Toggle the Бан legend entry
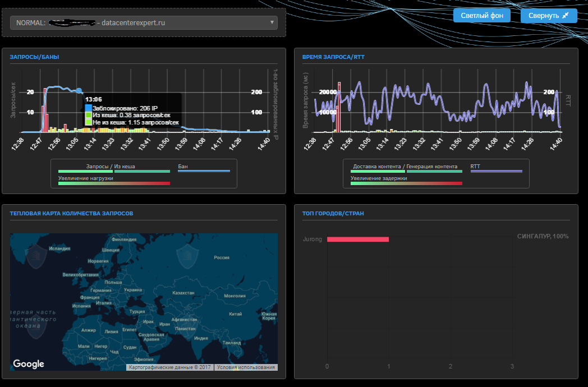Screen dimensions: 588x387 coord(204,168)
